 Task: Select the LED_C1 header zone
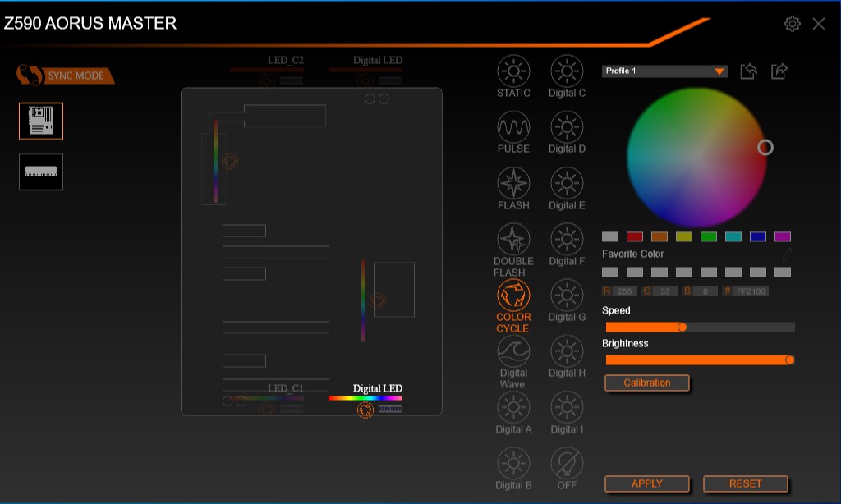pyautogui.click(x=267, y=400)
